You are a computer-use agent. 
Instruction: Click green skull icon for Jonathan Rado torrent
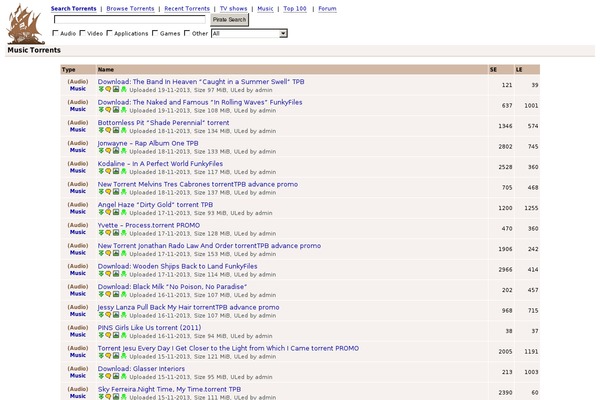124,253
